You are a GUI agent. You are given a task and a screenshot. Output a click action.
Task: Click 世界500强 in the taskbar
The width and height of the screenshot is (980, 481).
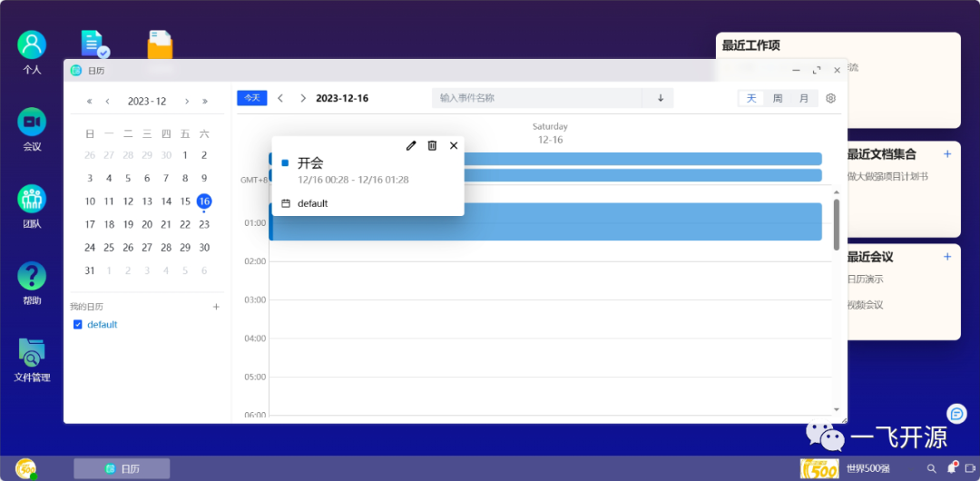coord(868,468)
